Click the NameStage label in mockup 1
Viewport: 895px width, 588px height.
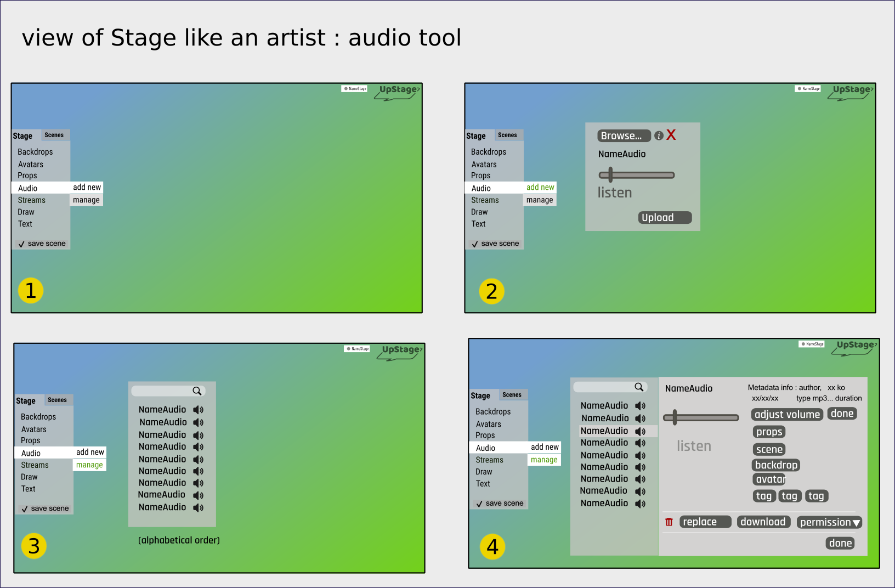pos(354,88)
